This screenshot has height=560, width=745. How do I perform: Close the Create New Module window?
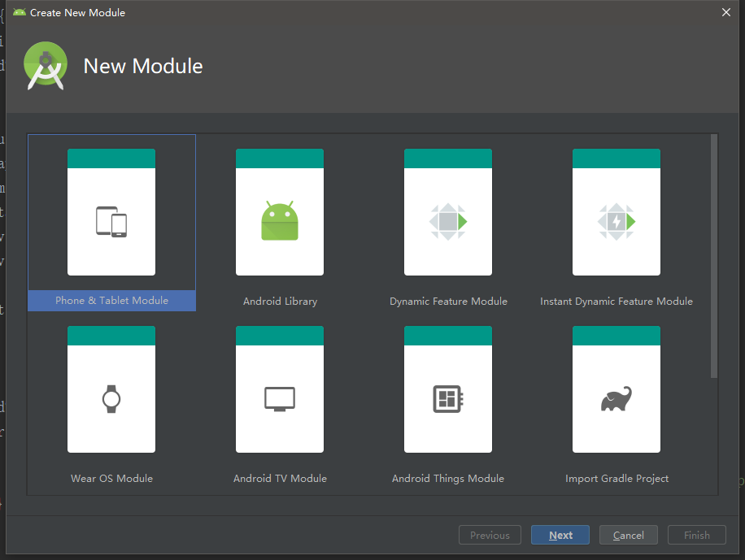726,12
